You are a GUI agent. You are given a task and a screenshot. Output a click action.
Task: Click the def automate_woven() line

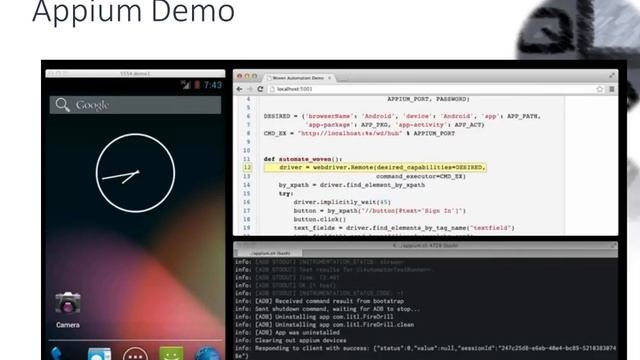coord(303,159)
